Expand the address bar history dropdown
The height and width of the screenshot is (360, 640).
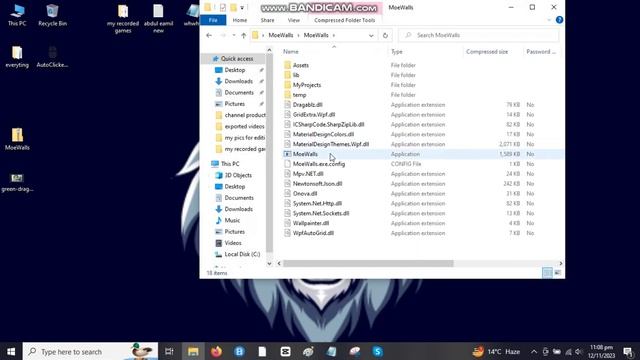tap(371, 36)
